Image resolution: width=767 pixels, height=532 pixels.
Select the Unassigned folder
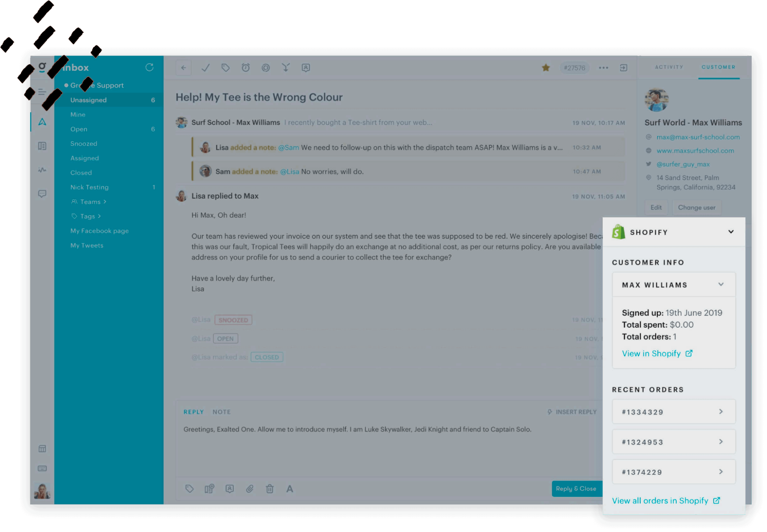[x=109, y=100]
